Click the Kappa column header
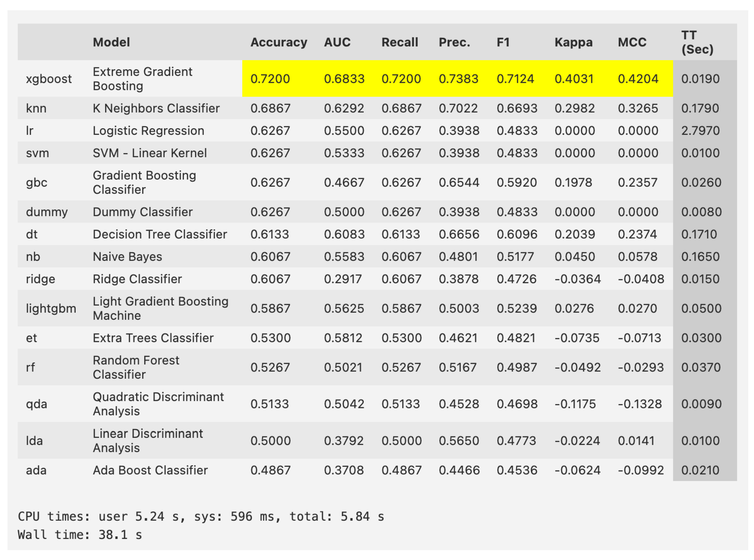The image size is (754, 560). coord(573,42)
